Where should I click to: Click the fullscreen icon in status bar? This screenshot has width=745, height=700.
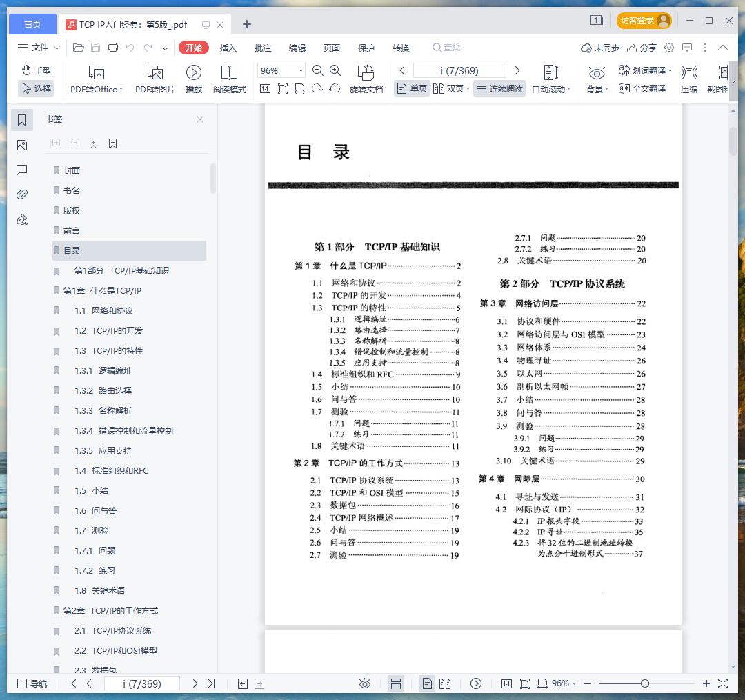[723, 683]
